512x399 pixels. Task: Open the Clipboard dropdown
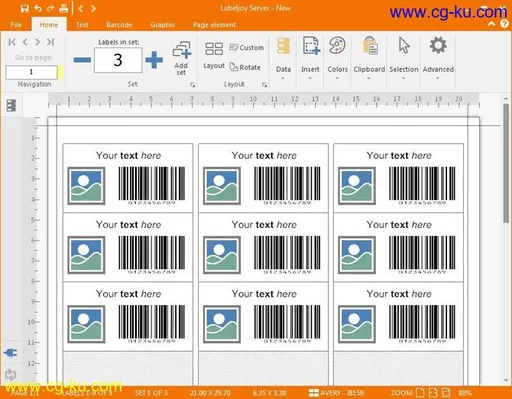click(x=369, y=59)
